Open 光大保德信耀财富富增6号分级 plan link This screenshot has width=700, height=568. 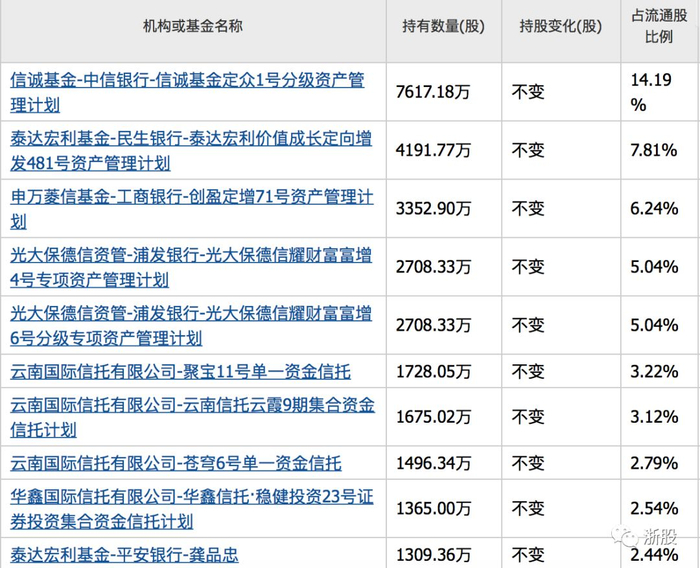pos(191,325)
